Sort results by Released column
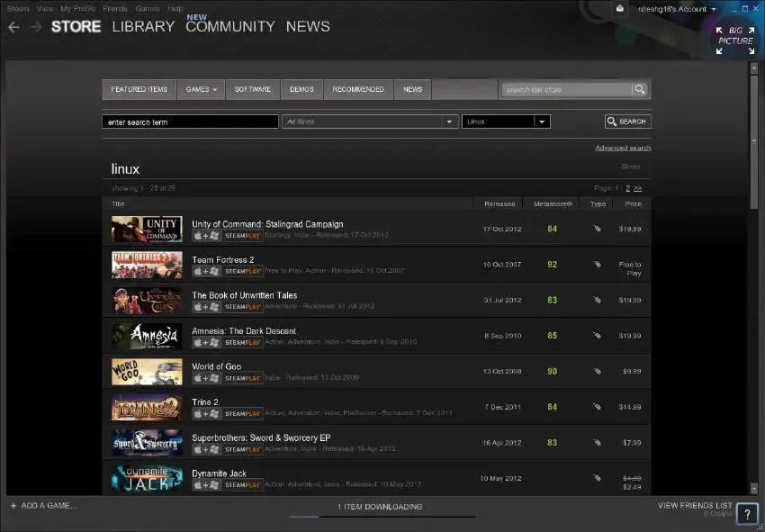The image size is (765, 532). [x=499, y=204]
